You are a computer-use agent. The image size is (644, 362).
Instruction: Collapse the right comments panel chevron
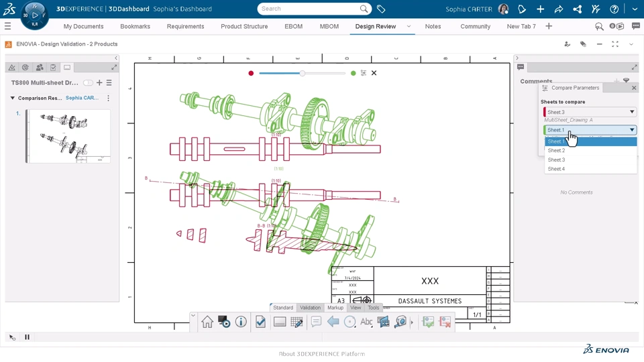(517, 58)
